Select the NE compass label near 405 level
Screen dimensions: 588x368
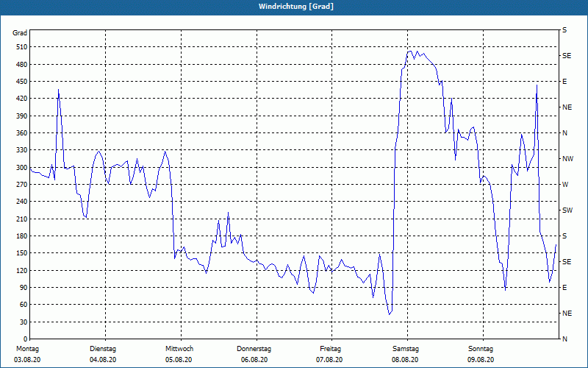coord(567,107)
